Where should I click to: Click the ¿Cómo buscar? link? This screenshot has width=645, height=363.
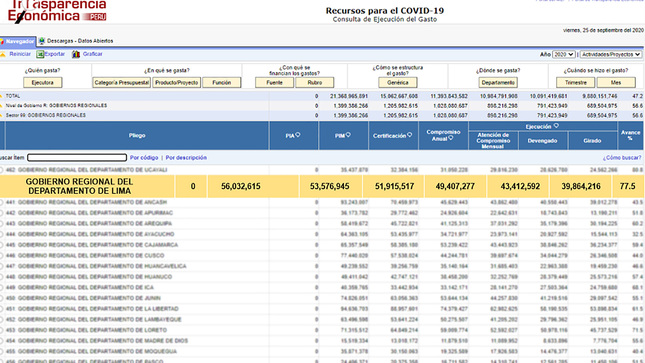(622, 158)
